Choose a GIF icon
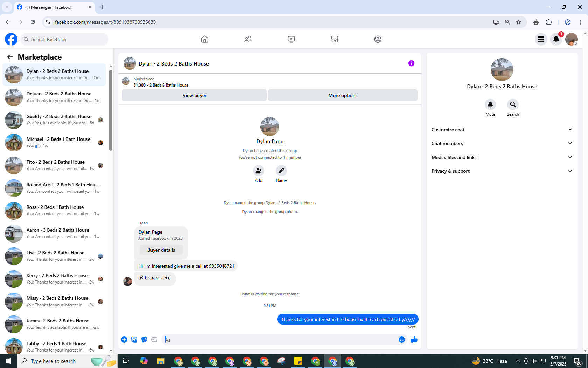 tap(154, 340)
